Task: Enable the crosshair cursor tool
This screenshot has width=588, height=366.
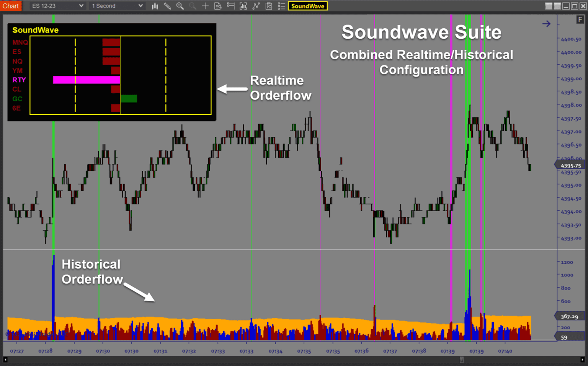Action: tap(205, 6)
